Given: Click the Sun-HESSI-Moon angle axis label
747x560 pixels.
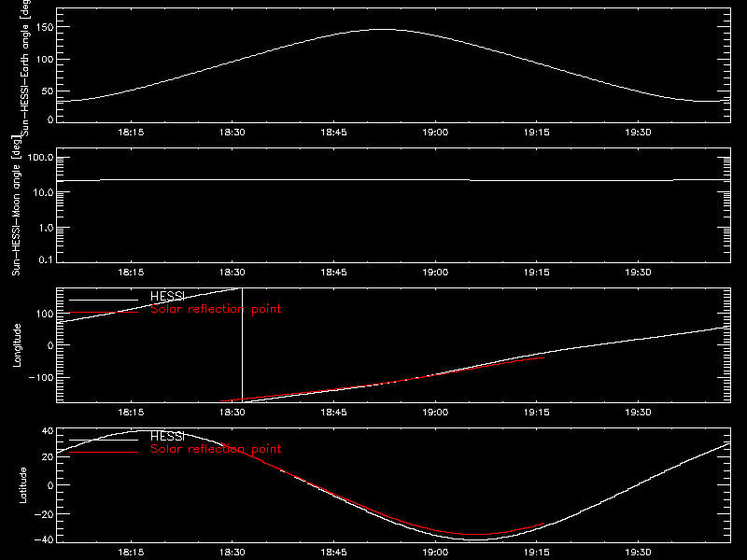Looking at the screenshot, I should point(16,205).
